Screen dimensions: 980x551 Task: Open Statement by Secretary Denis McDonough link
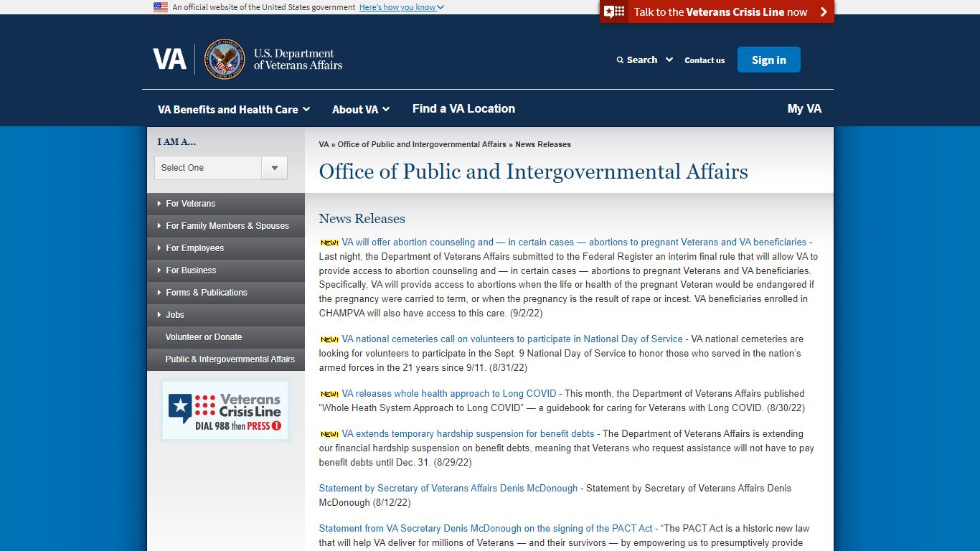point(448,489)
